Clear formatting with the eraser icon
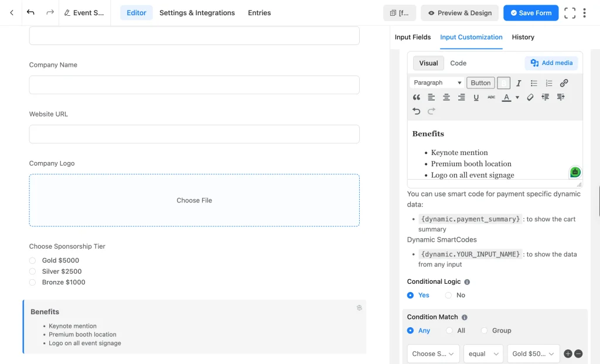The image size is (600, 364). pos(530,97)
